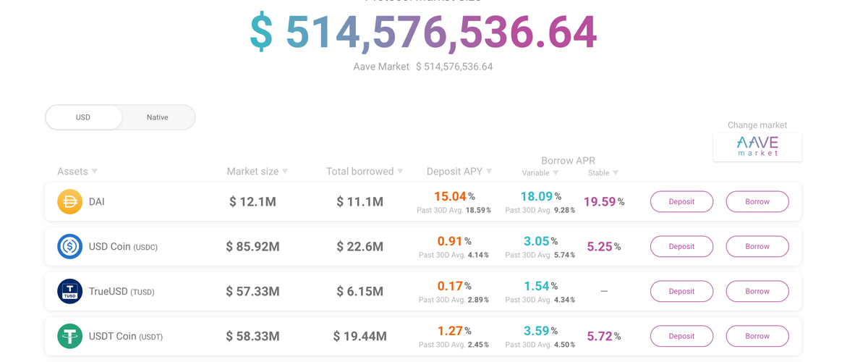Image resolution: width=868 pixels, height=362 pixels.
Task: Open the TrueUSD (TUSD) name
Action: pos(122,292)
